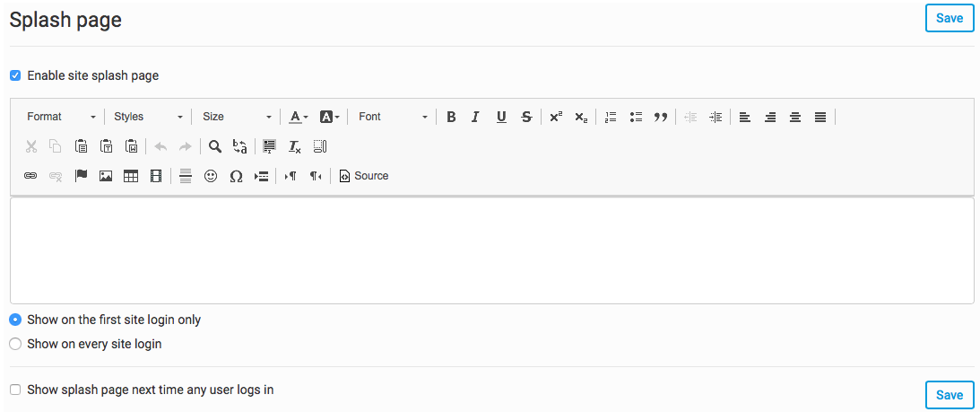Toggle bold formatting in editor toolbar

click(451, 117)
